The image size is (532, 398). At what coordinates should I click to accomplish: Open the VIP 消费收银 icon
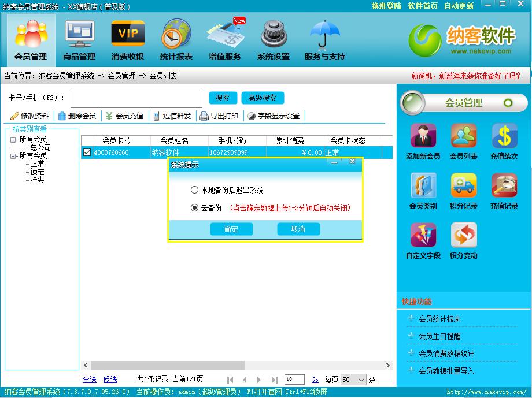tap(128, 35)
